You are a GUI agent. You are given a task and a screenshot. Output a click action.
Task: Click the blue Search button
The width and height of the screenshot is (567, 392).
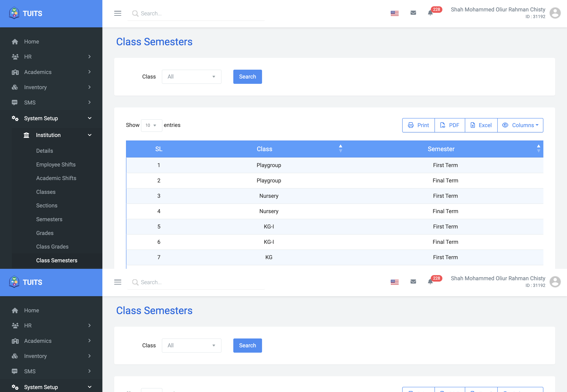(x=247, y=77)
